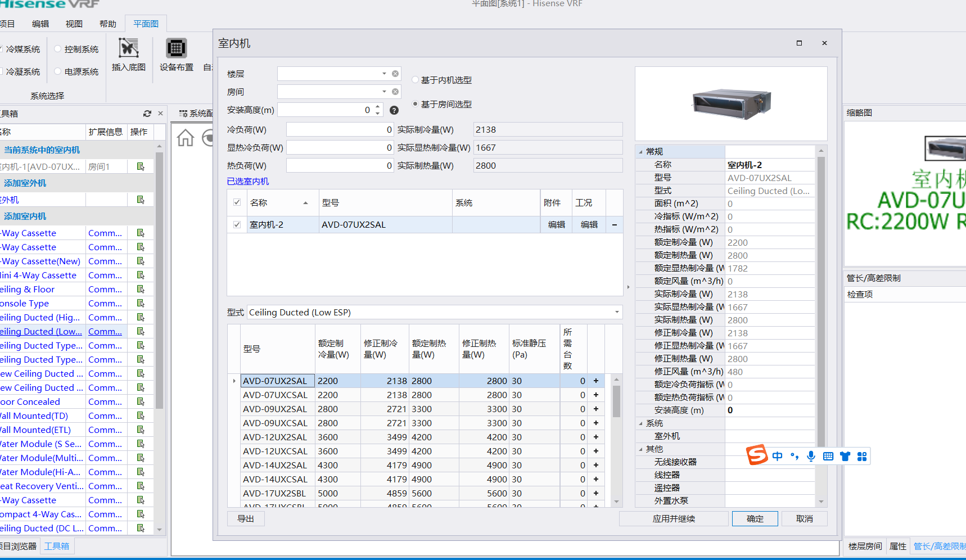Add AVD-07UX2SAL with its plus icon
966x560 pixels.
(x=596, y=381)
